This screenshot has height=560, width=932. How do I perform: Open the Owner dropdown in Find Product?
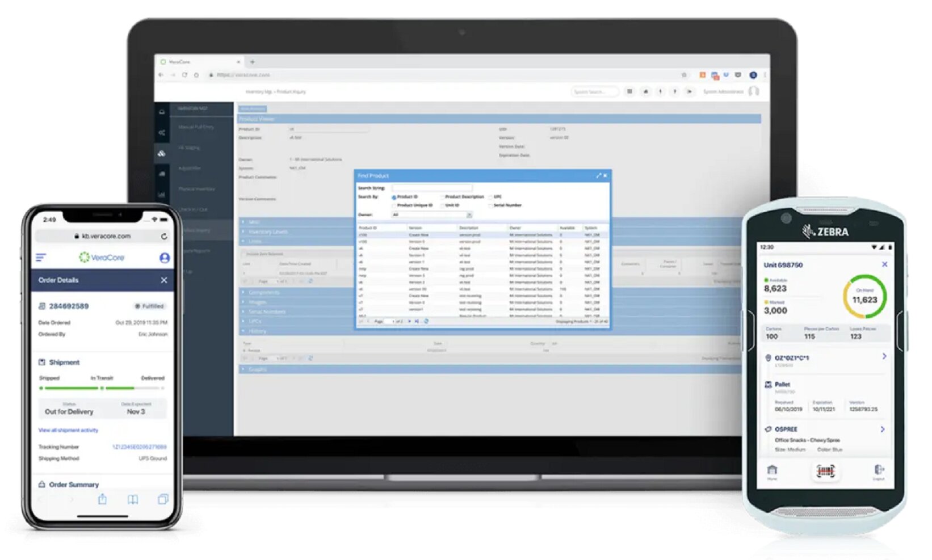coord(469,215)
